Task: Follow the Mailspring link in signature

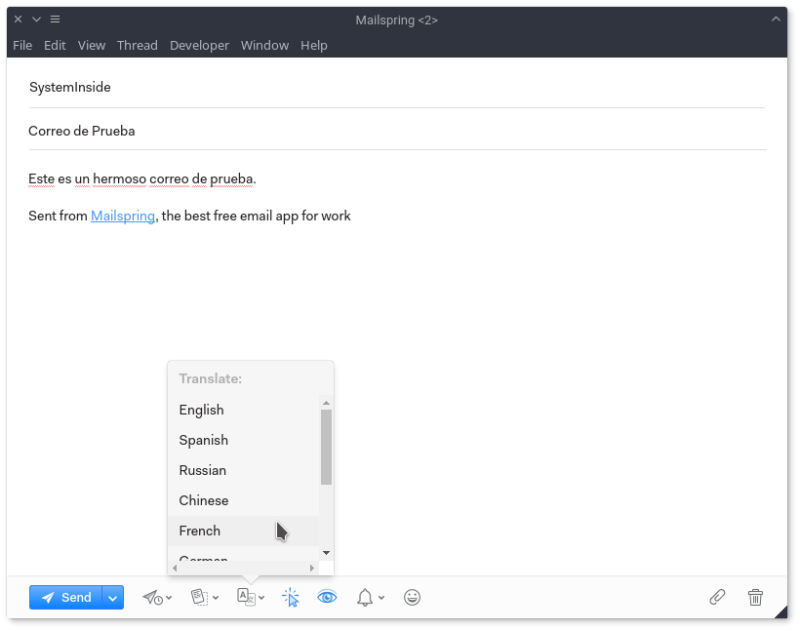Action: pos(122,215)
